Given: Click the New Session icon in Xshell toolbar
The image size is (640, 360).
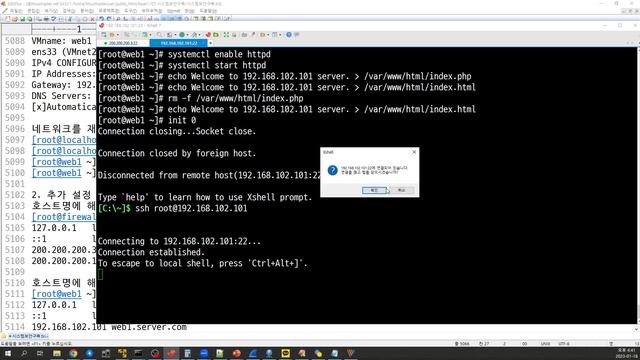Looking at the screenshot, I should point(103,35).
